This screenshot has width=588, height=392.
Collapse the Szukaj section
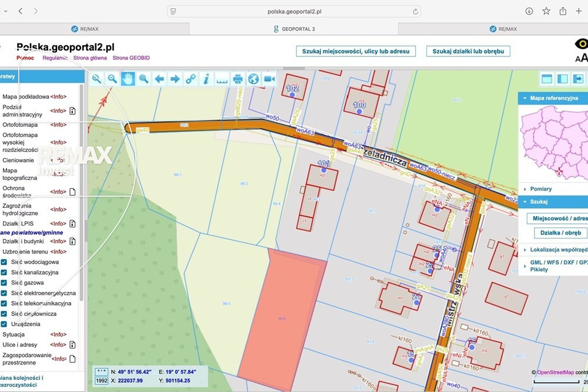point(553,202)
